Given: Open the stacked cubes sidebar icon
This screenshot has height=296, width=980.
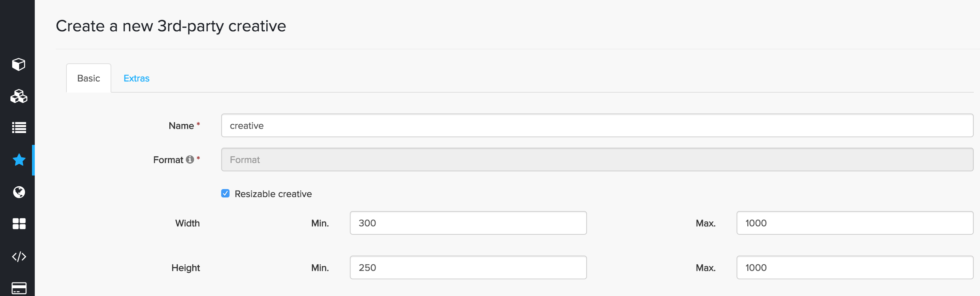Looking at the screenshot, I should 19,96.
